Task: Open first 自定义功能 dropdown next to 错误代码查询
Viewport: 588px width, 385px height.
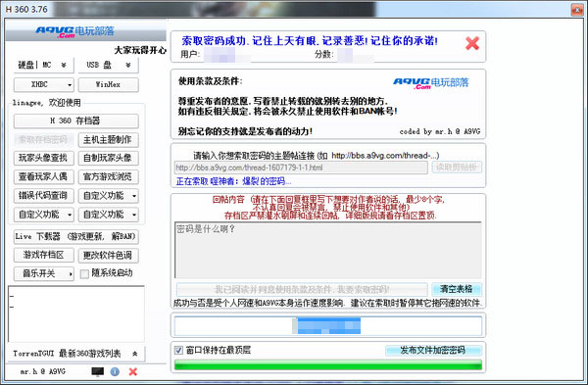Action: (x=108, y=196)
